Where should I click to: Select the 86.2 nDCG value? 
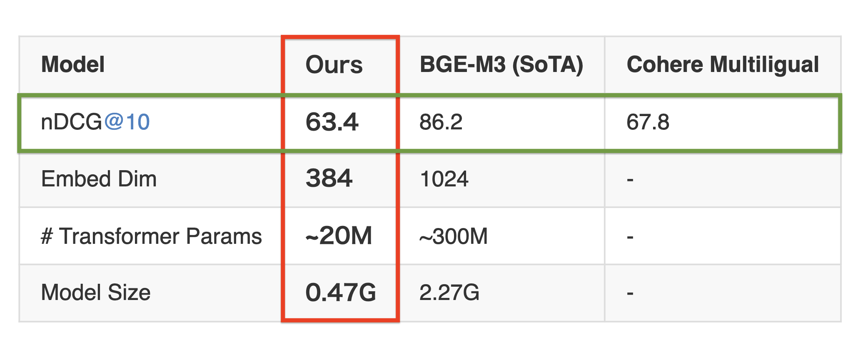point(441,122)
